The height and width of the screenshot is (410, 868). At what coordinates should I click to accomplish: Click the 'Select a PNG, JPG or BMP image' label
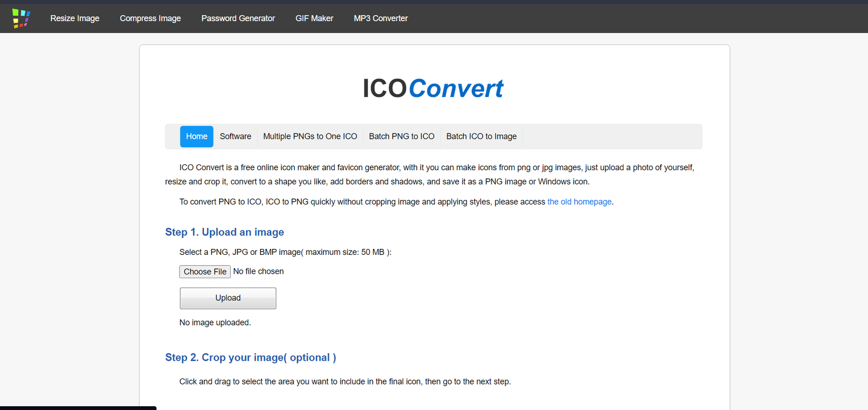click(x=285, y=252)
